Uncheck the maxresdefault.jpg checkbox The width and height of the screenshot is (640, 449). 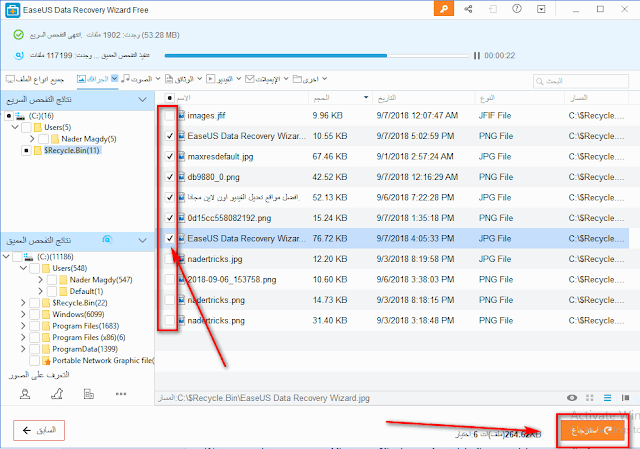(169, 156)
